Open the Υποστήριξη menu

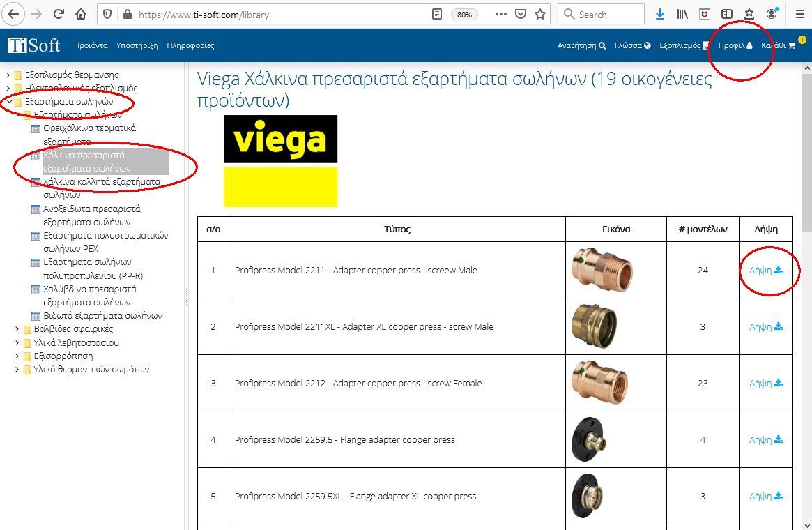coord(137,45)
